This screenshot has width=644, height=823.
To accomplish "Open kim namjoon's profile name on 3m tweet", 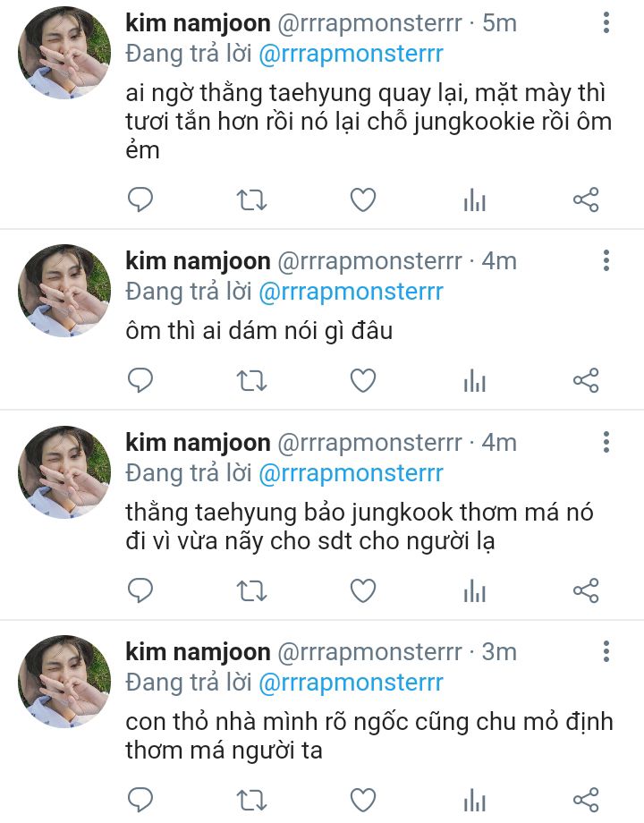I will (x=198, y=651).
